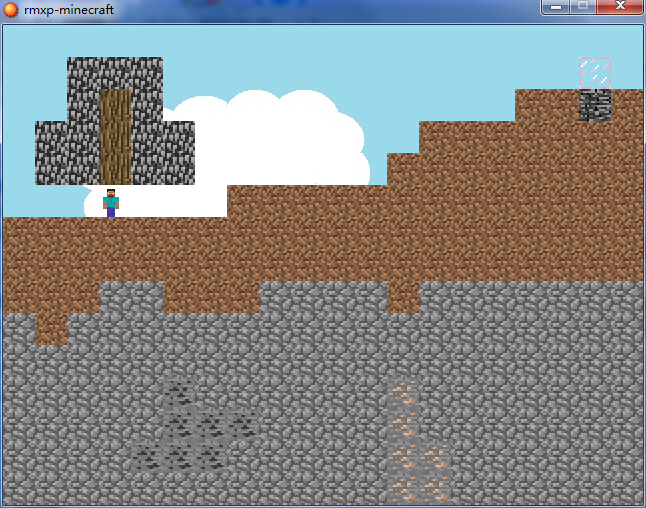Click the wooden log tree trunk
Image resolution: width=646 pixels, height=508 pixels.
[x=115, y=136]
